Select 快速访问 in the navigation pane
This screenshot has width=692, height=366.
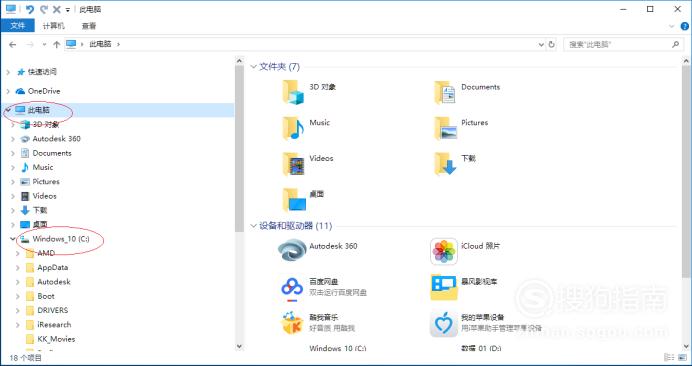42,72
